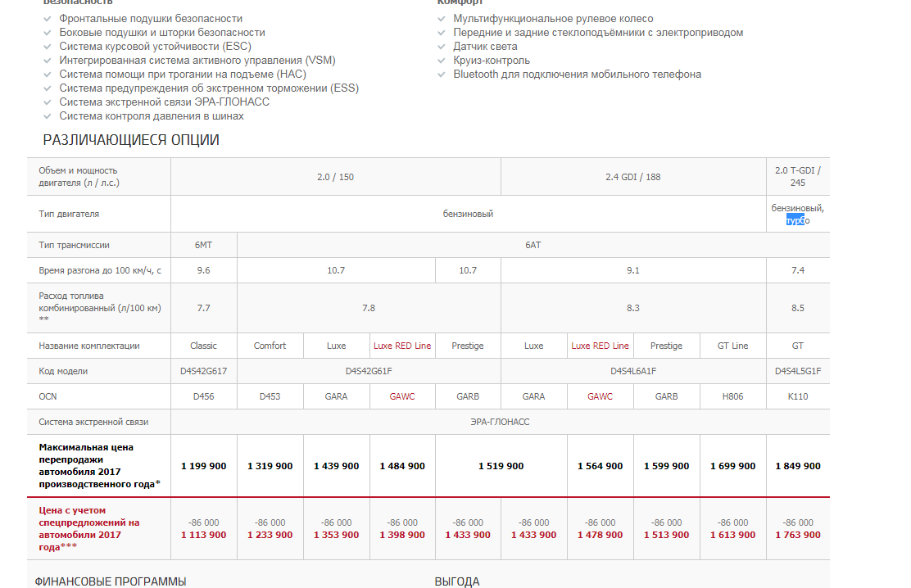Click checkmark next to Система экстренной связи ЭРА-ГЛОНАСС
Screen dimensions: 911x588
[49, 102]
